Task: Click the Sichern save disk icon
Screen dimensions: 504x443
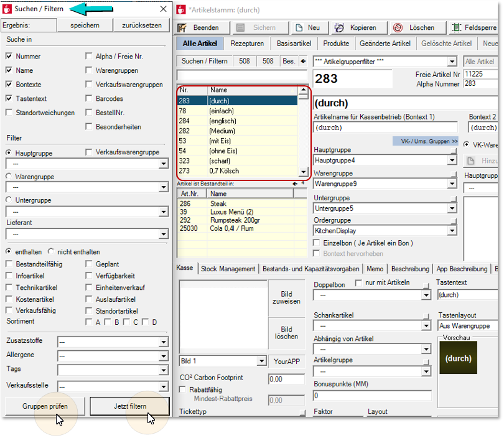Action: [x=240, y=28]
